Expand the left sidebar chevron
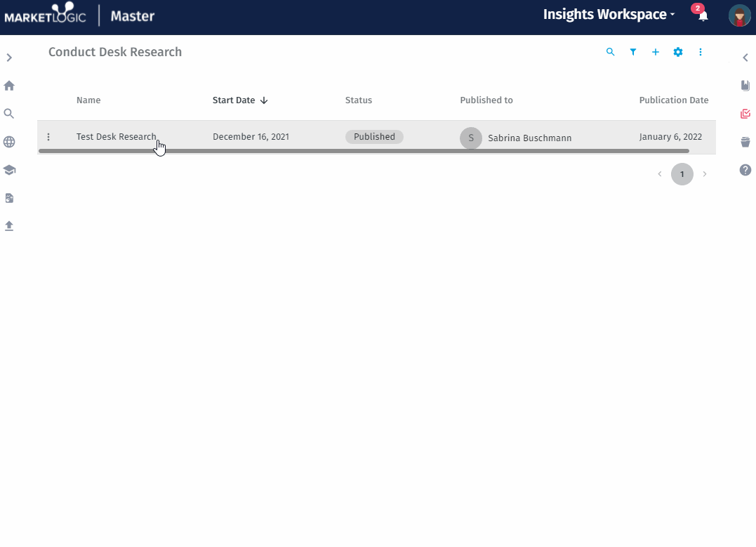 8,58
